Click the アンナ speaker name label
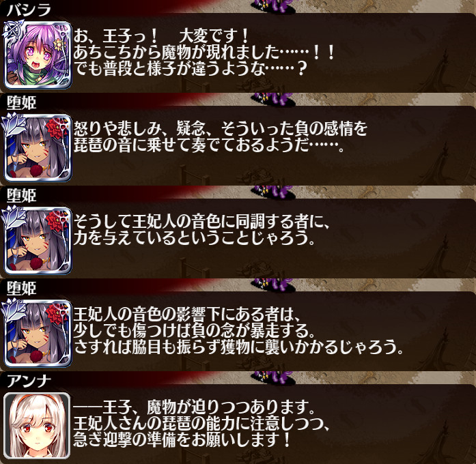 click(29, 381)
